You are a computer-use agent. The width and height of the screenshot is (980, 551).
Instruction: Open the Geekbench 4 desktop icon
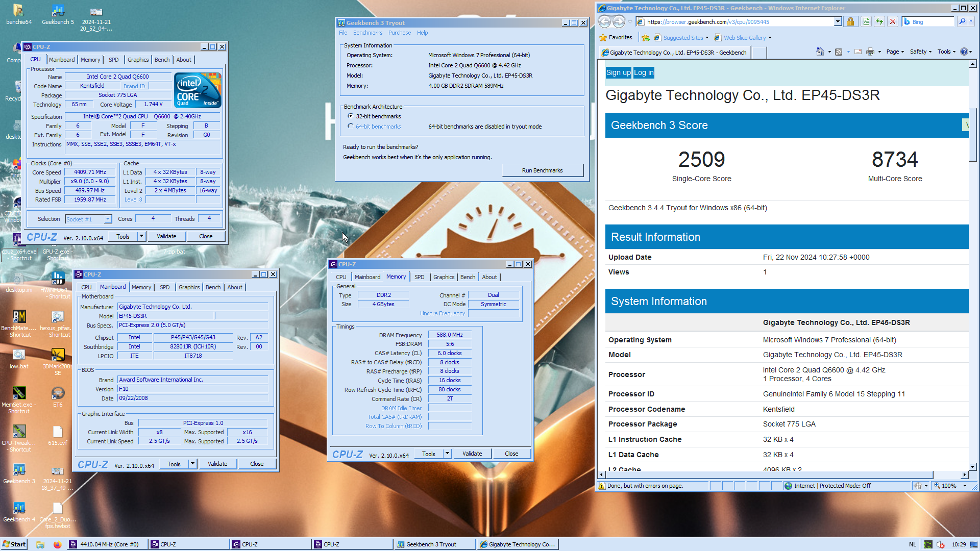pos(19,512)
